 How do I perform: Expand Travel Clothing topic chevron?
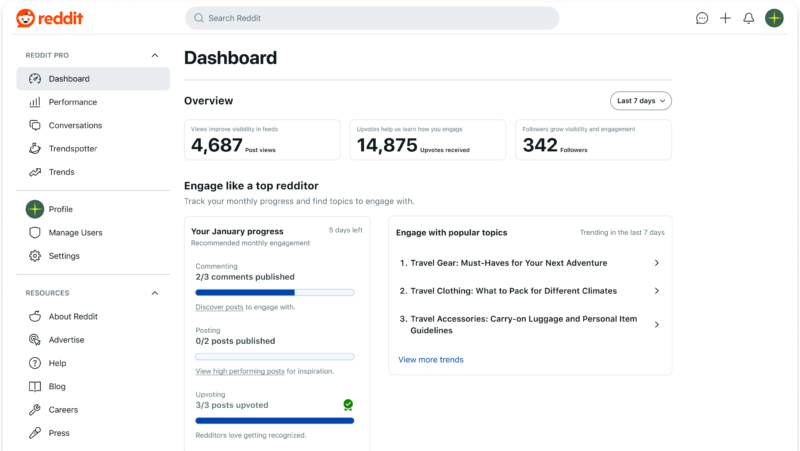coord(657,291)
